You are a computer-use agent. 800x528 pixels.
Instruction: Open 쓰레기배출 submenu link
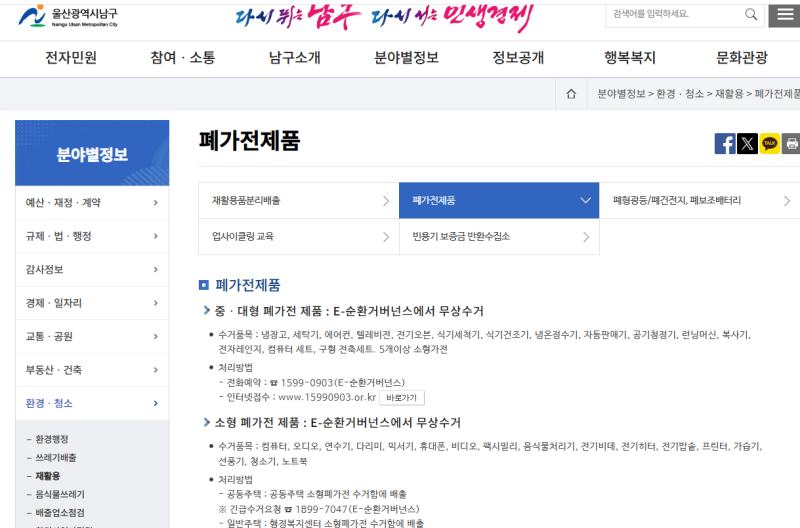(56, 458)
